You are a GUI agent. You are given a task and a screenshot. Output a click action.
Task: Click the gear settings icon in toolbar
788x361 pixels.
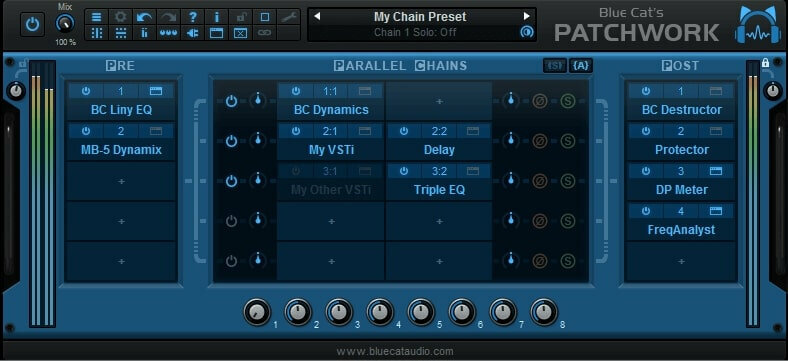(121, 17)
